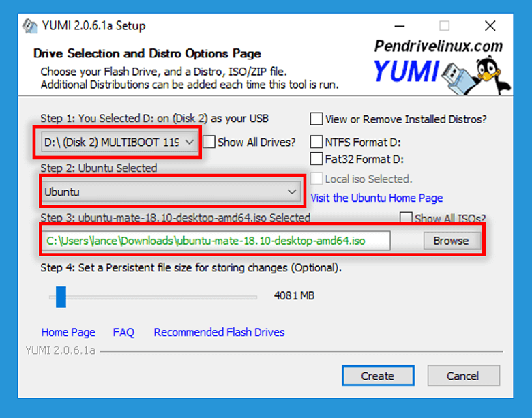Open Recommended Flash Drives link
The width and height of the screenshot is (532, 418).
(219, 332)
